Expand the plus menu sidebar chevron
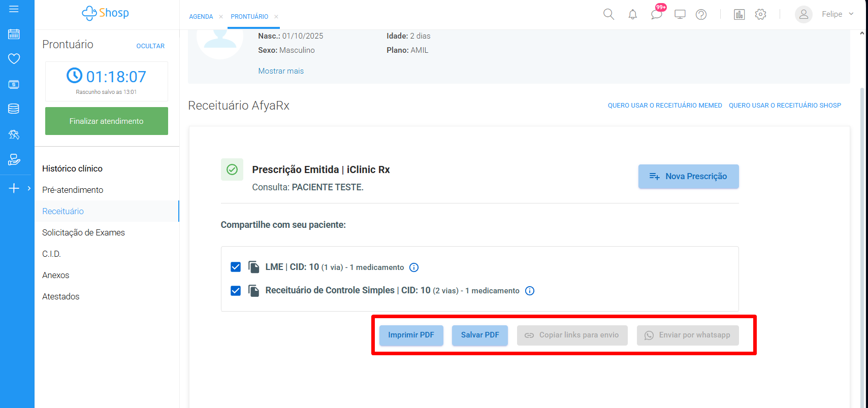 [29, 188]
